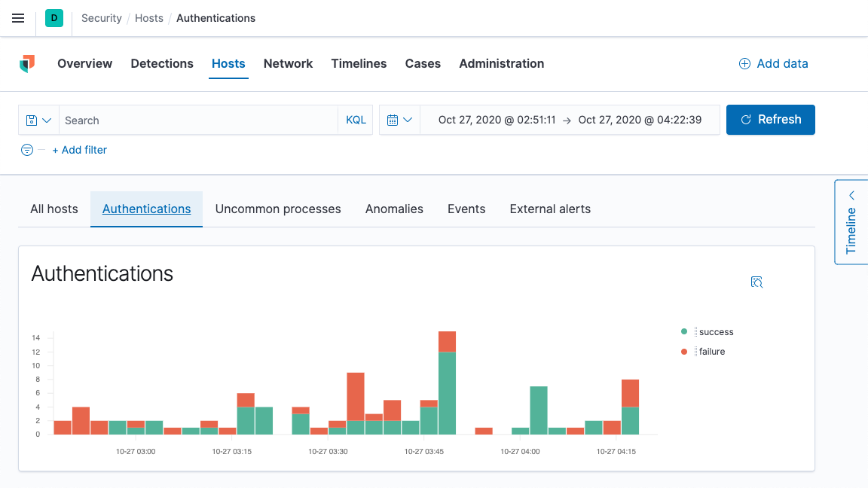Click the green D space avatar
The width and height of the screenshot is (868, 488).
[x=53, y=18]
